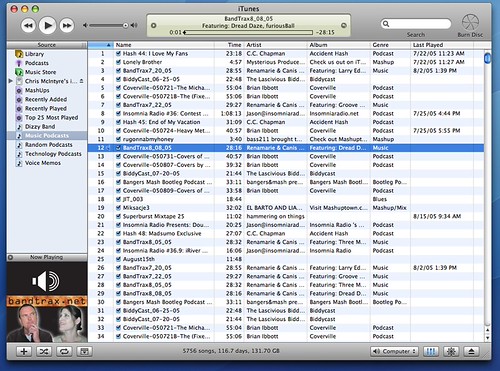Set max volume via loud speaker icon
The image size is (500, 371).
134,25
